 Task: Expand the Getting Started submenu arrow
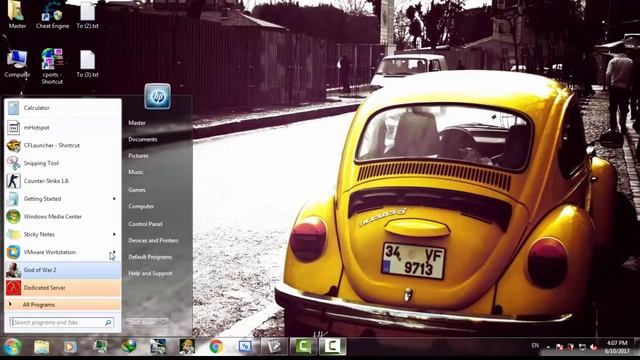pyautogui.click(x=114, y=199)
